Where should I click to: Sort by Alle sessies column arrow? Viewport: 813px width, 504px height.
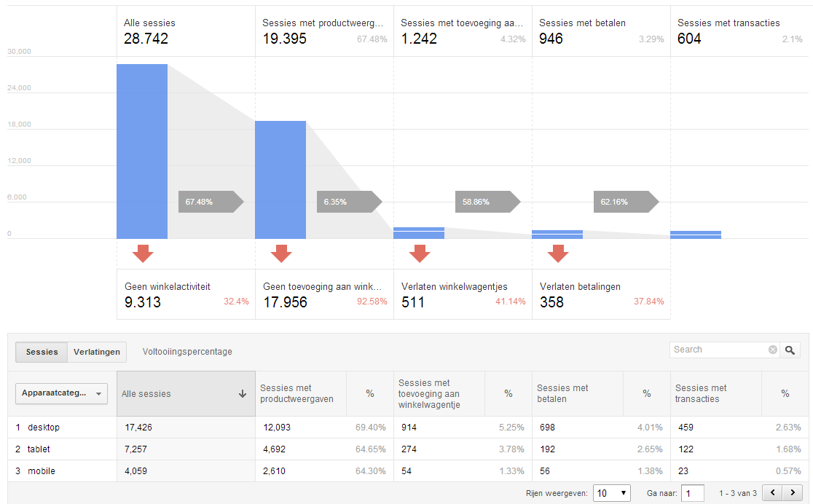click(243, 394)
